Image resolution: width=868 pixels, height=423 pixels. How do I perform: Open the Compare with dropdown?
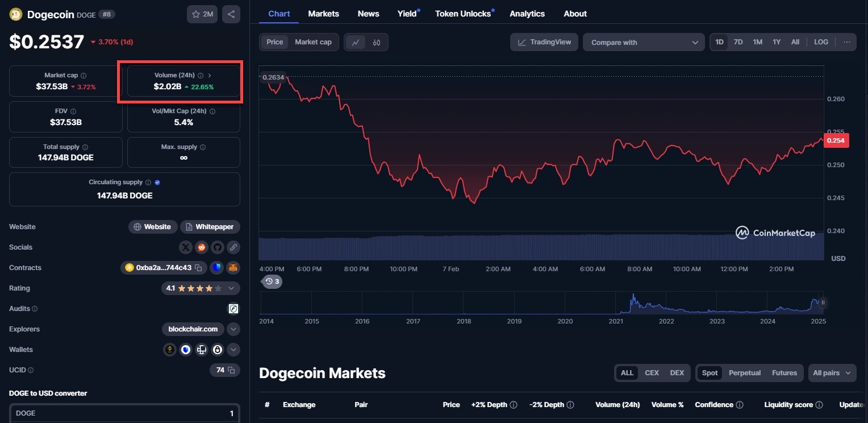pos(644,43)
